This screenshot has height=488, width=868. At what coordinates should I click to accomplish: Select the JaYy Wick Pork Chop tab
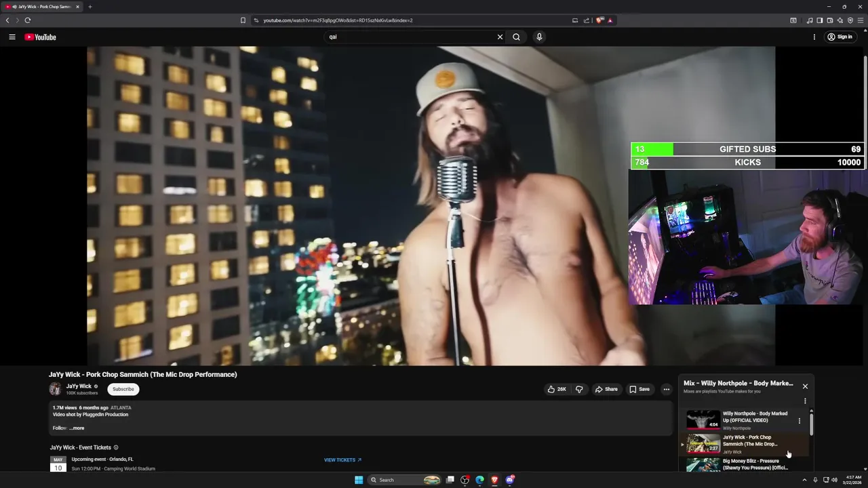click(x=42, y=7)
